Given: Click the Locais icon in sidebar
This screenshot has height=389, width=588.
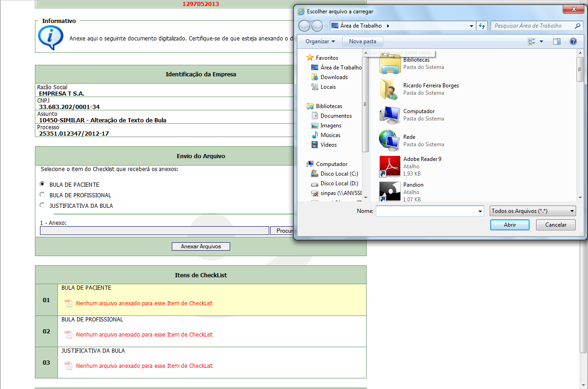Looking at the screenshot, I should (315, 87).
